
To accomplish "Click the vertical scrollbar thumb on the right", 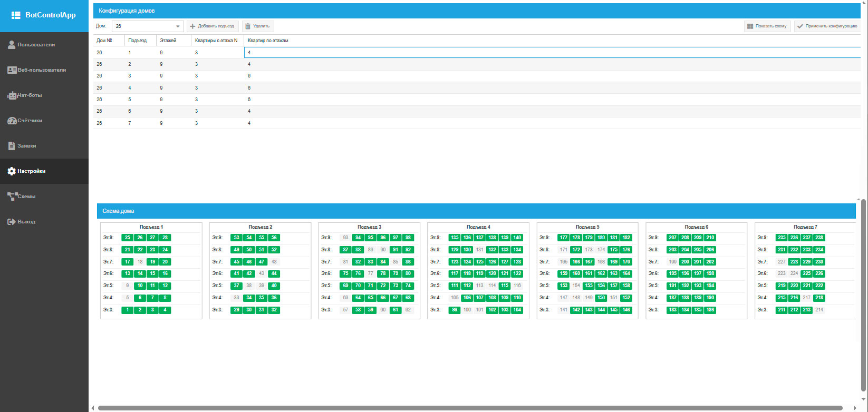I will click(x=863, y=295).
